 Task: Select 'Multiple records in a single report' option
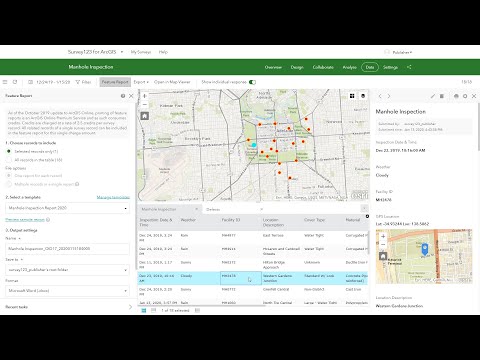(9, 184)
